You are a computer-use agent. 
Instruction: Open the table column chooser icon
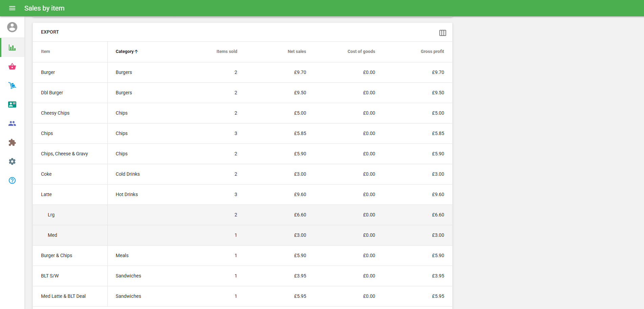click(442, 33)
